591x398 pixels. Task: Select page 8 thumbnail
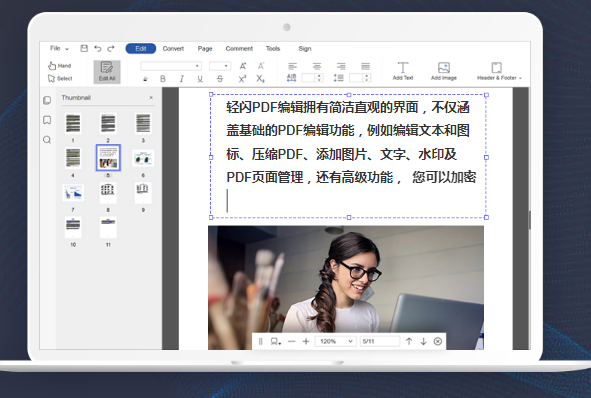pos(108,193)
